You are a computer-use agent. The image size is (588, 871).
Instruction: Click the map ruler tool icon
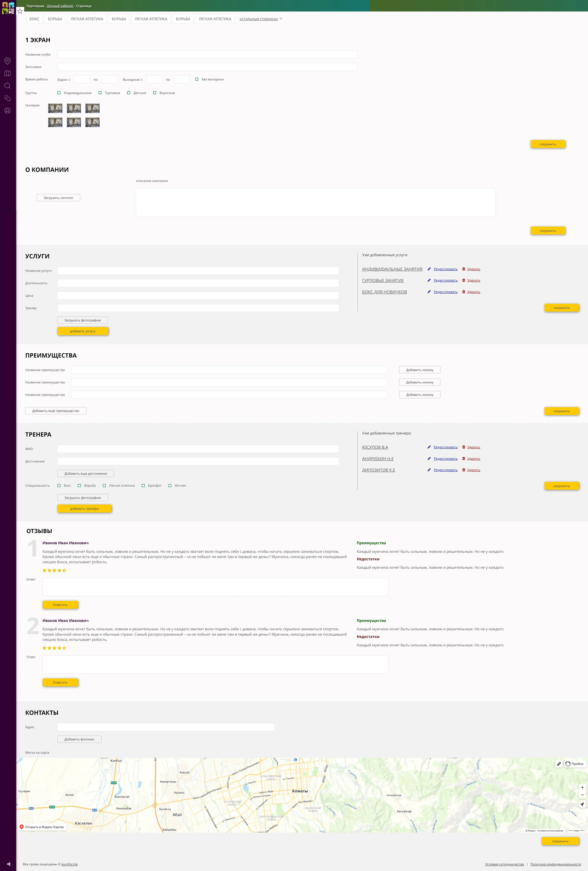[x=559, y=764]
